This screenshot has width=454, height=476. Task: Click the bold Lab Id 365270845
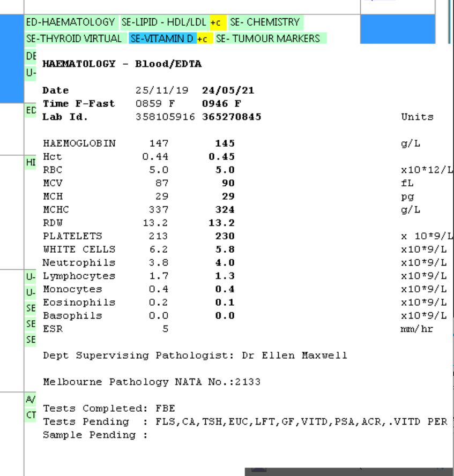pos(232,117)
